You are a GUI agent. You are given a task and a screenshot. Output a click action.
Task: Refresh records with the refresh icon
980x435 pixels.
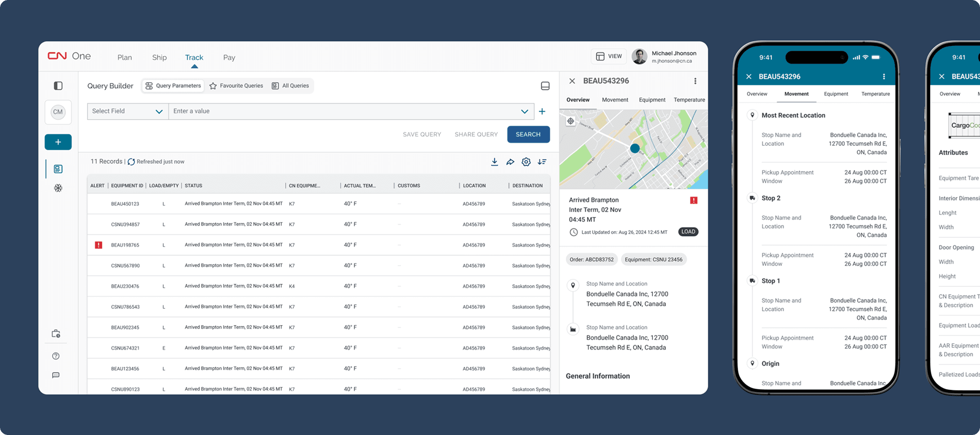[131, 162]
